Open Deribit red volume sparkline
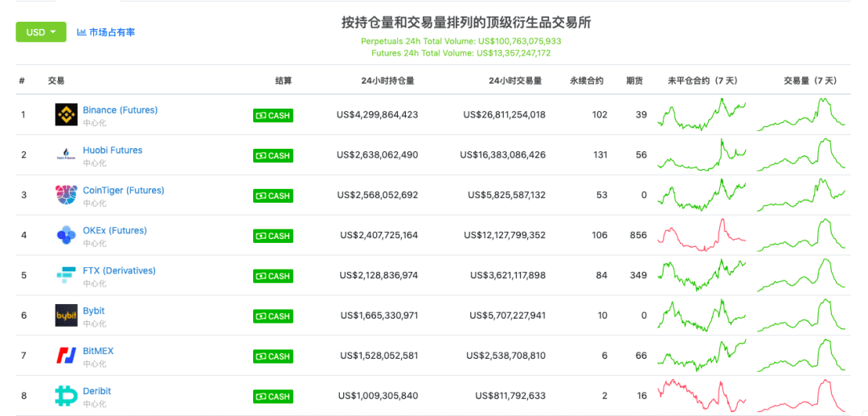The image size is (868, 416). coord(801,396)
